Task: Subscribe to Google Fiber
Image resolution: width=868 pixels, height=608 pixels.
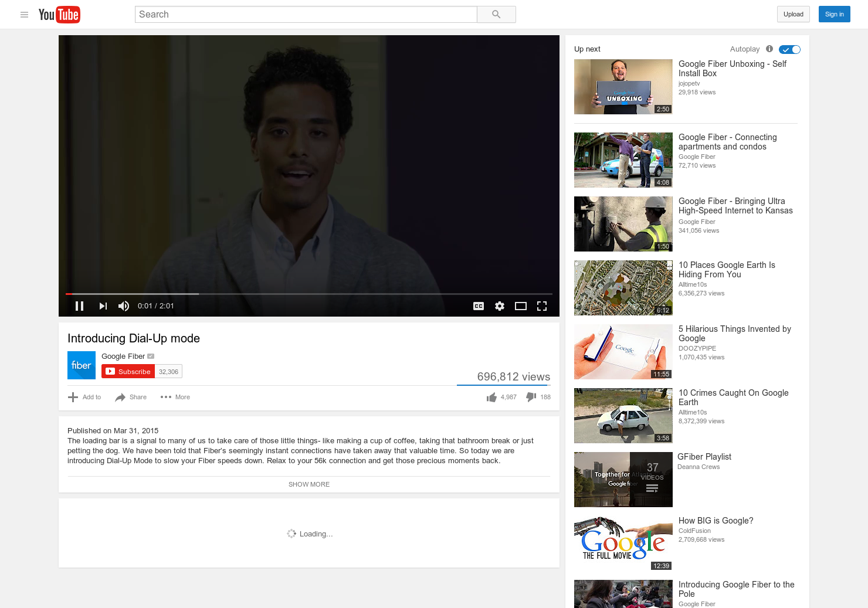Action: pos(128,372)
